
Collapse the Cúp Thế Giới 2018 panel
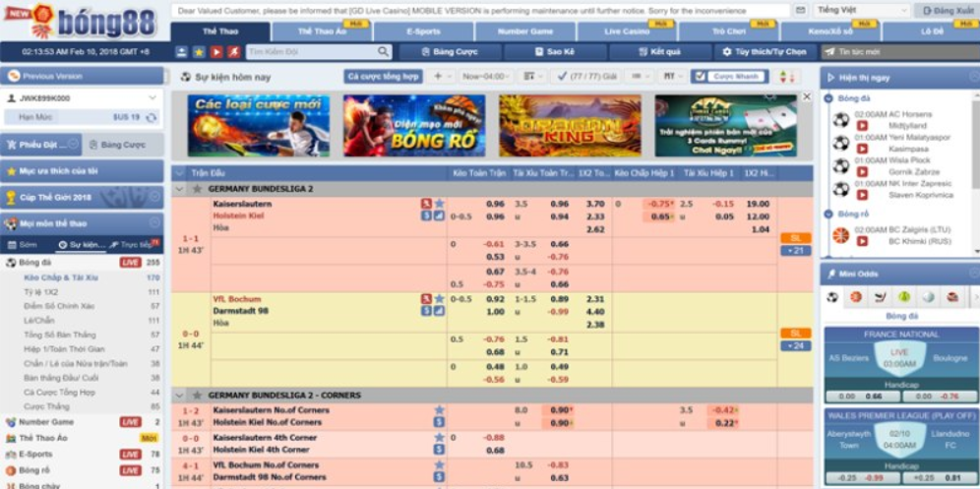[x=156, y=197]
